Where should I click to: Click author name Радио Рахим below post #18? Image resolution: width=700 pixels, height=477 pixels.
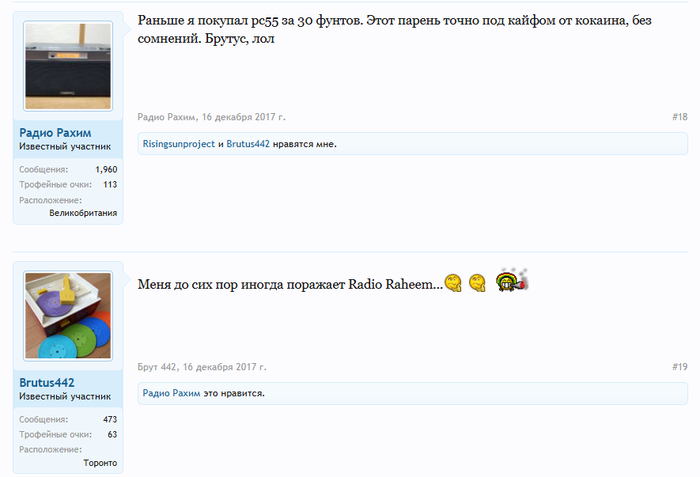point(167,117)
